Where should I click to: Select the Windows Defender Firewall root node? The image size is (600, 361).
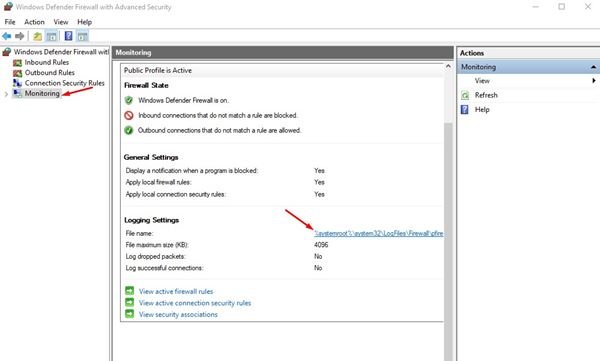[x=61, y=52]
